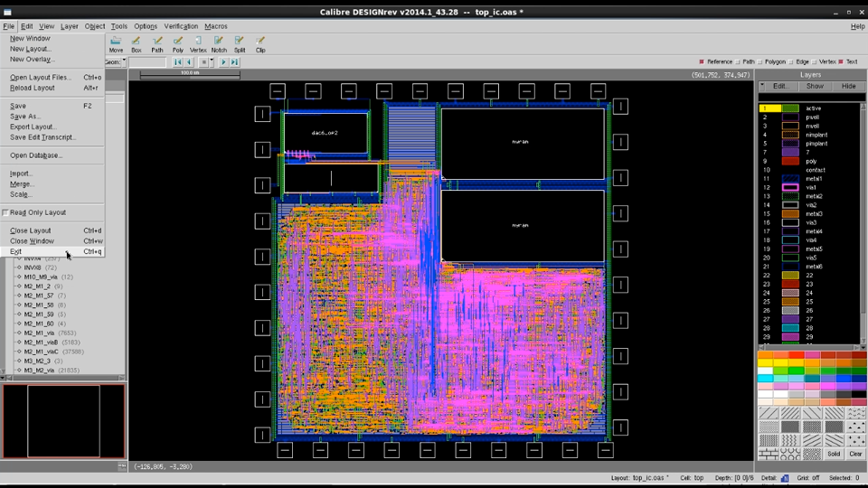Open the application window menu icon
The width and height of the screenshot is (868, 488).
pos(7,12)
